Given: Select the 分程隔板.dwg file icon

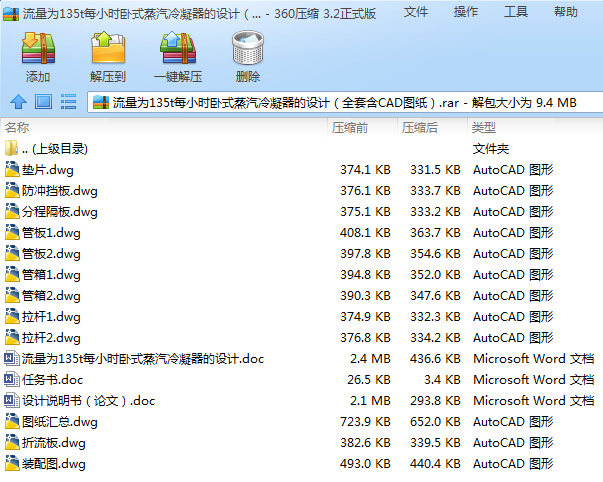Looking at the screenshot, I should point(12,212).
